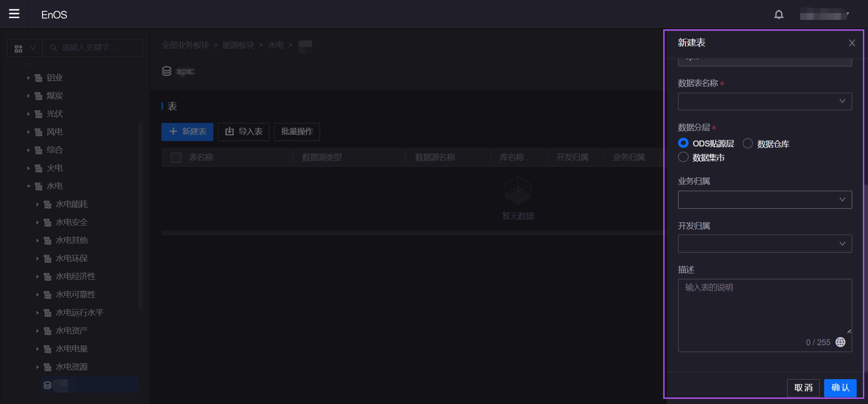The image size is (868, 404).
Task: Click the database icon in page header
Action: [167, 71]
